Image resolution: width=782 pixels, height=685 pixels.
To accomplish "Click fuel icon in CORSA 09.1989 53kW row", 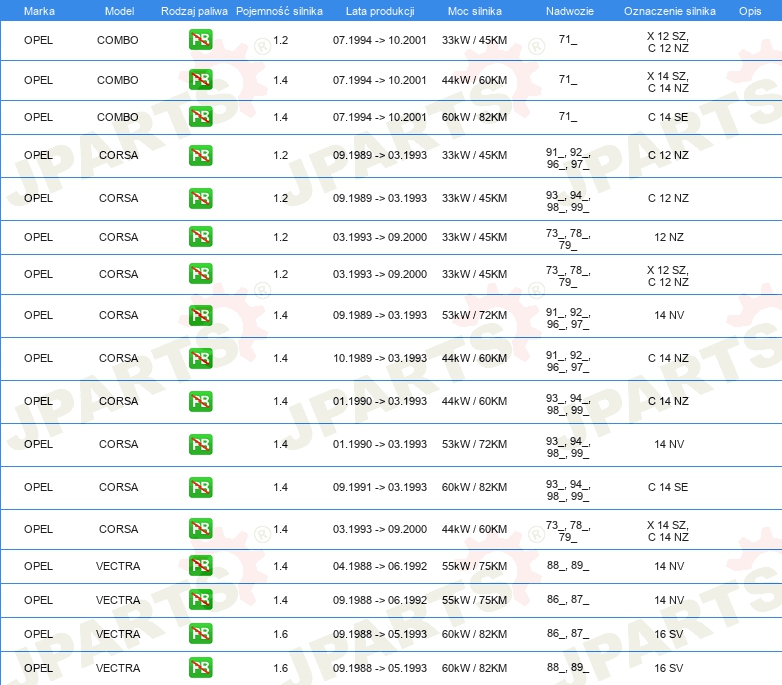I will coord(200,315).
